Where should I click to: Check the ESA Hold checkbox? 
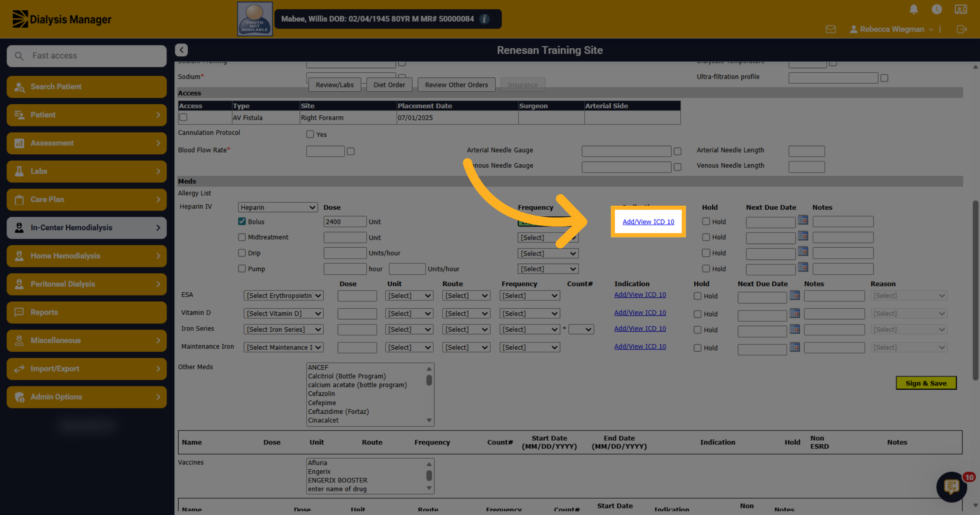point(697,296)
